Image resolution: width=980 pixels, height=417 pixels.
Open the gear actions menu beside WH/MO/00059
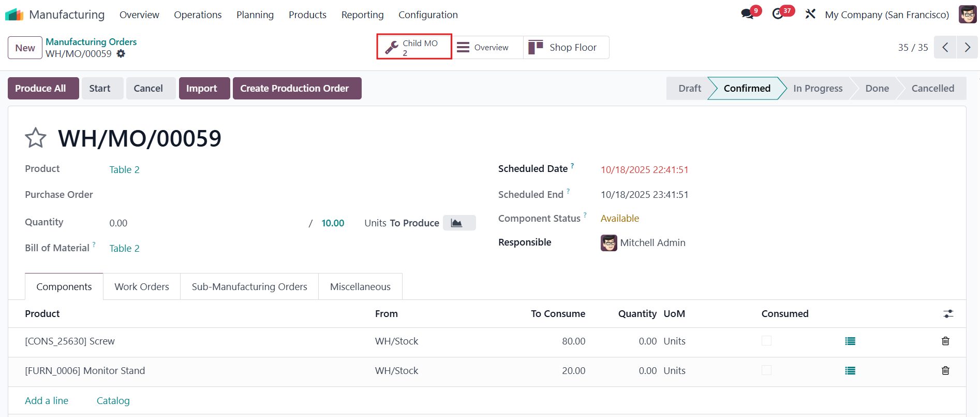click(x=121, y=54)
